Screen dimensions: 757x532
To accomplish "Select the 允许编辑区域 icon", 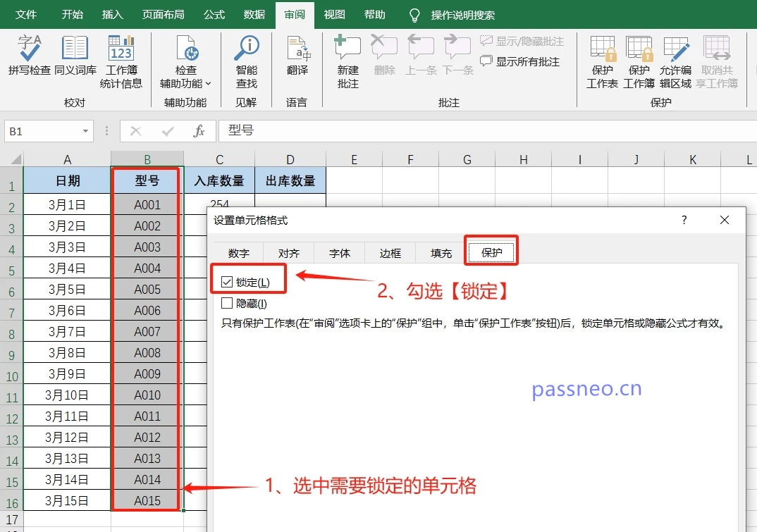I will [676, 60].
